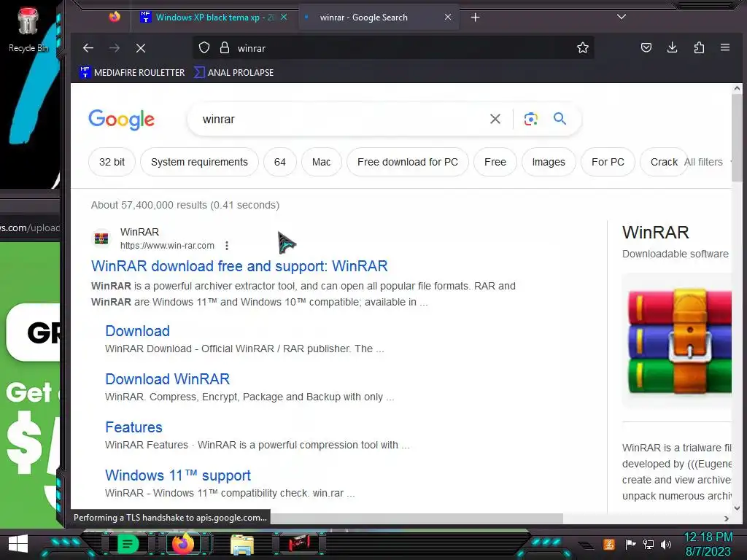Open MEDIAFIRE ROULETTER bookmark
The width and height of the screenshot is (747, 560).
tap(133, 72)
